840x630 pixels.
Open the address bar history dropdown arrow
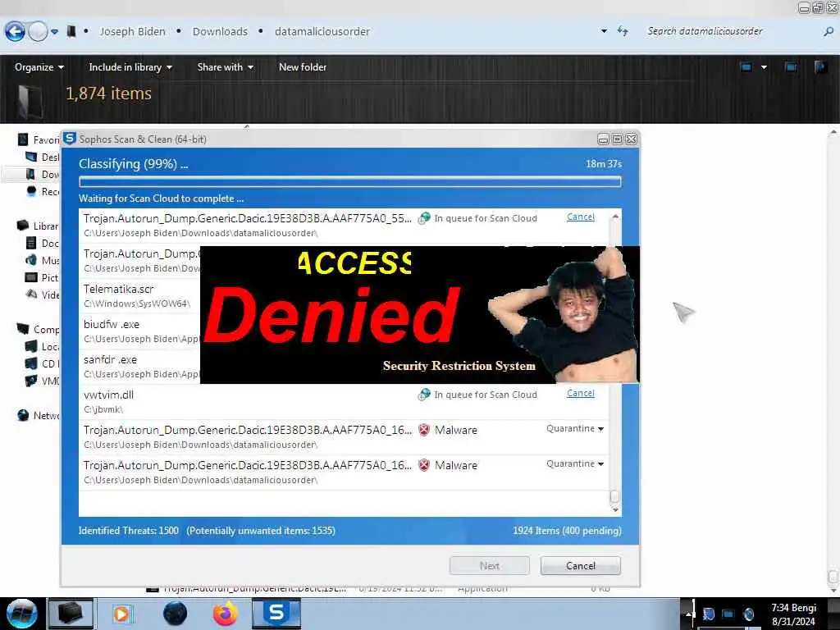point(604,31)
